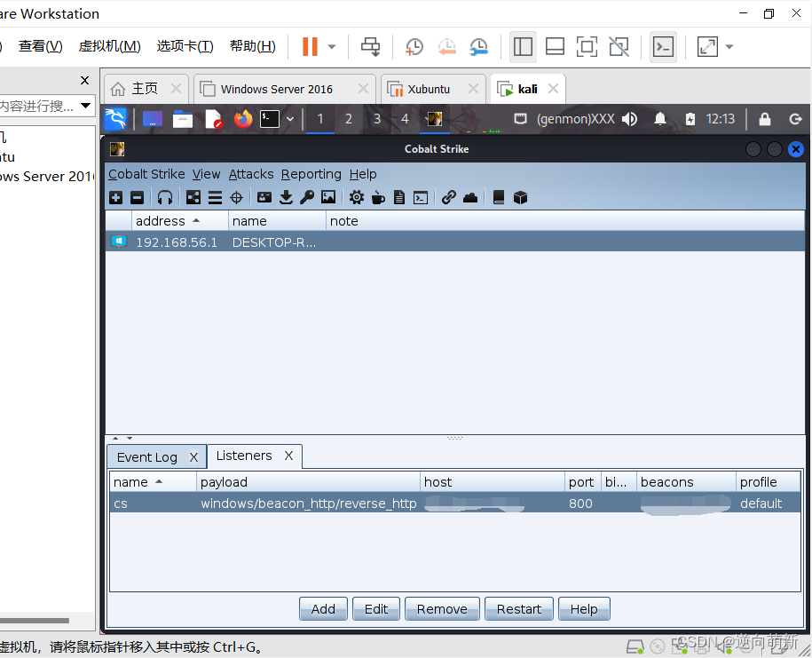Viewport: 812px width, 658px height.
Task: Open the keystrokes key icon
Action: 307,197
